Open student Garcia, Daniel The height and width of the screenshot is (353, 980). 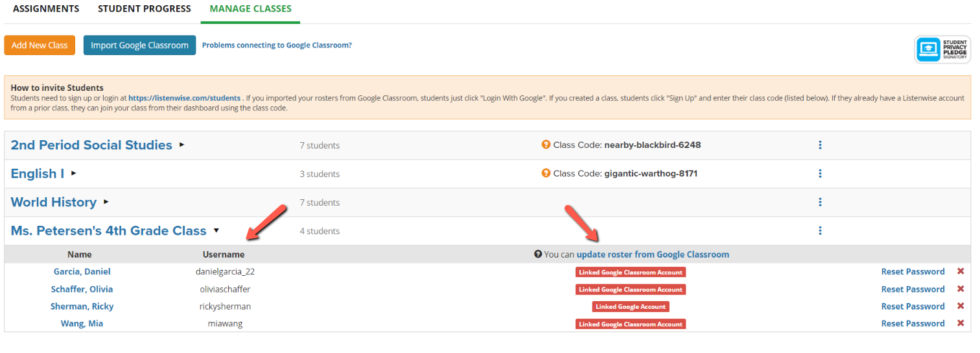coord(82,272)
